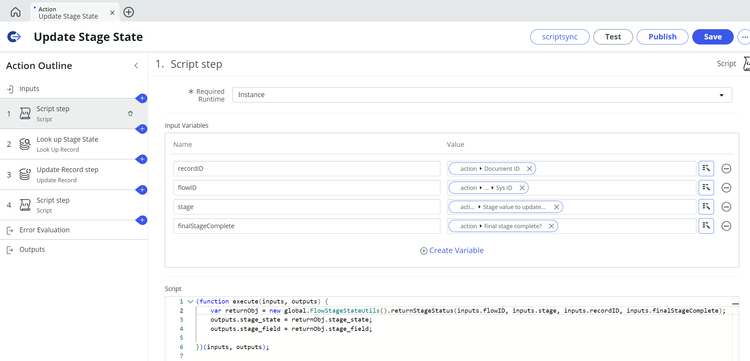
Task: Insert a step above Look up Stage State
Action: point(142,129)
